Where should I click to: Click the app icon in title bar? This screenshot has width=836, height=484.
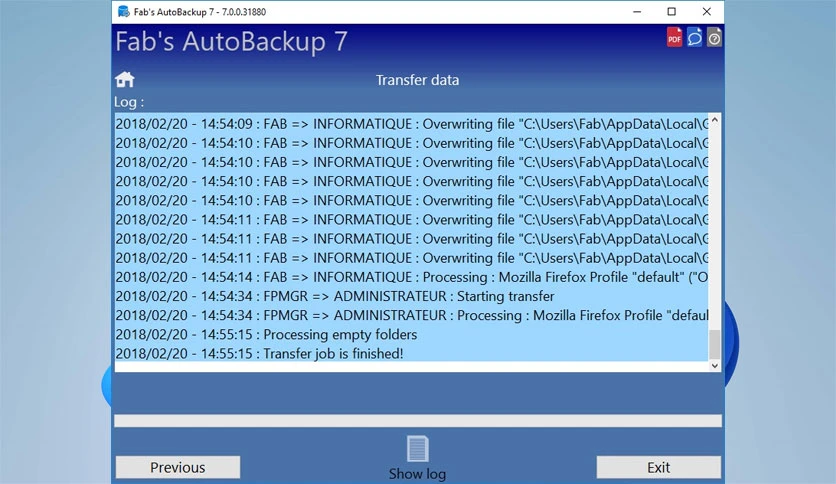123,12
